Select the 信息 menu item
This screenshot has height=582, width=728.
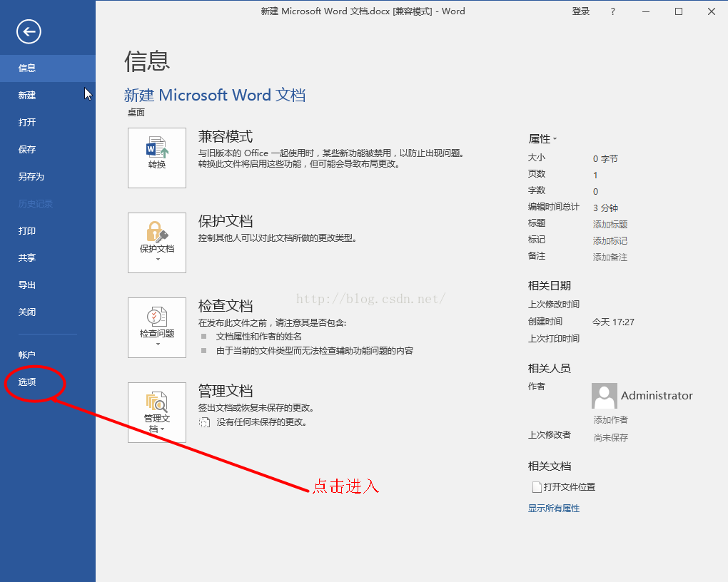(x=48, y=68)
